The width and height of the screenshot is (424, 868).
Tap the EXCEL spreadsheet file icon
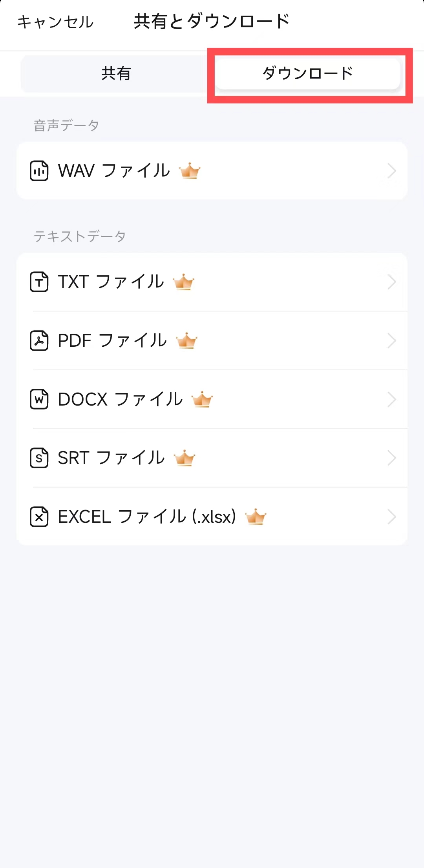39,517
